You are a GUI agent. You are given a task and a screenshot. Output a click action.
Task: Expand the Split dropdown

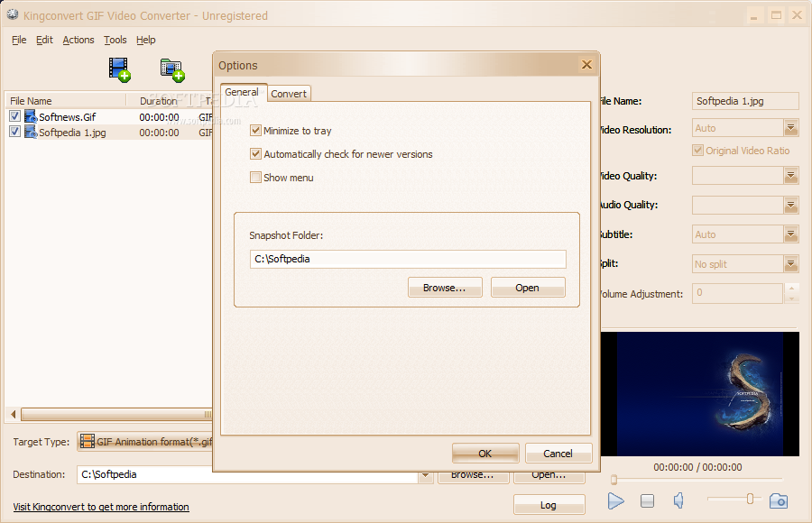pos(790,264)
